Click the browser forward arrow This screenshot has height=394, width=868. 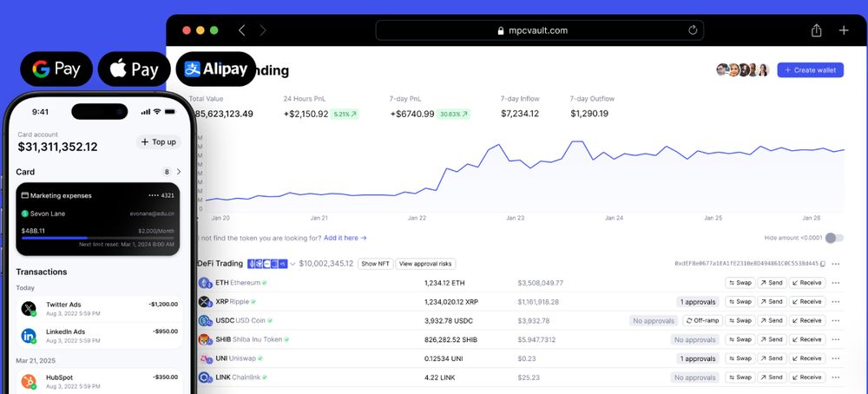tap(262, 30)
